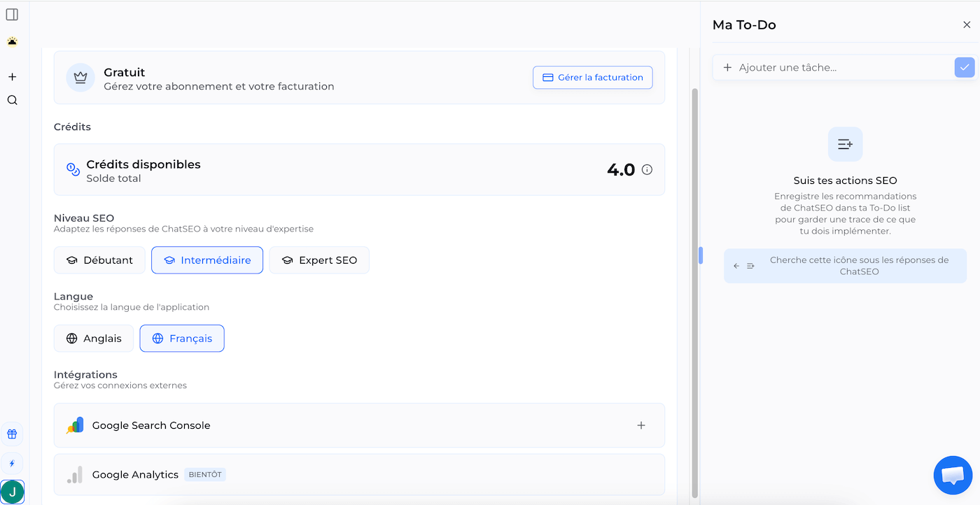Switch language to Anglais
980x505 pixels.
pos(94,339)
